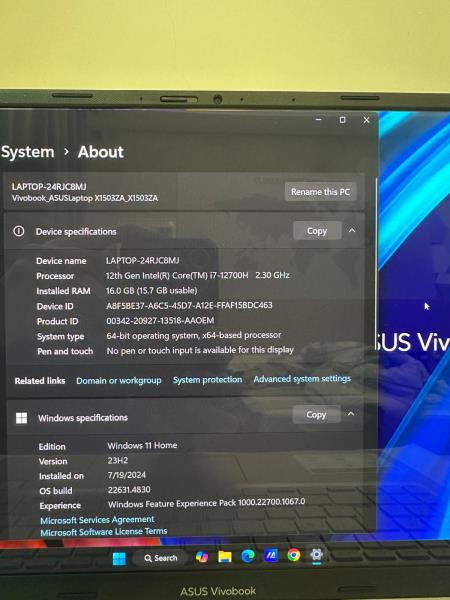Screen dimensions: 450x600
Task: Open the taskbar Search box
Action: 161,558
